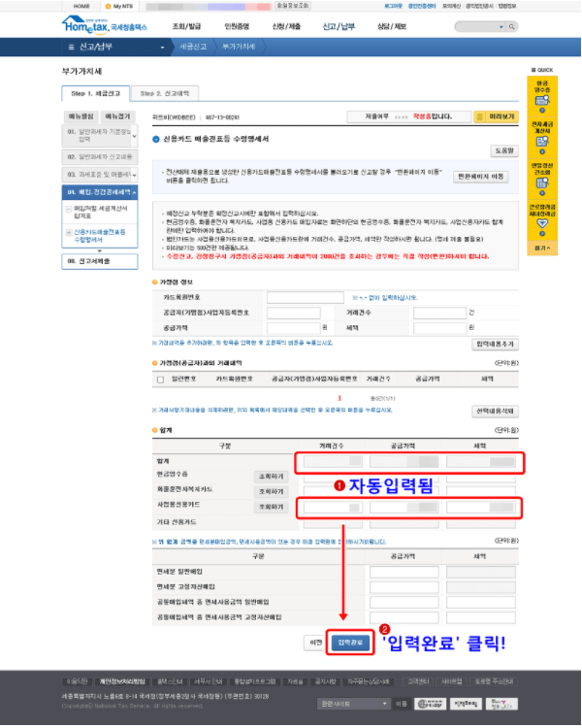Click the 신용카드매출전표등 수령명세서 tree icon
Viewport: 582px width, 728px height.
pos(68,232)
